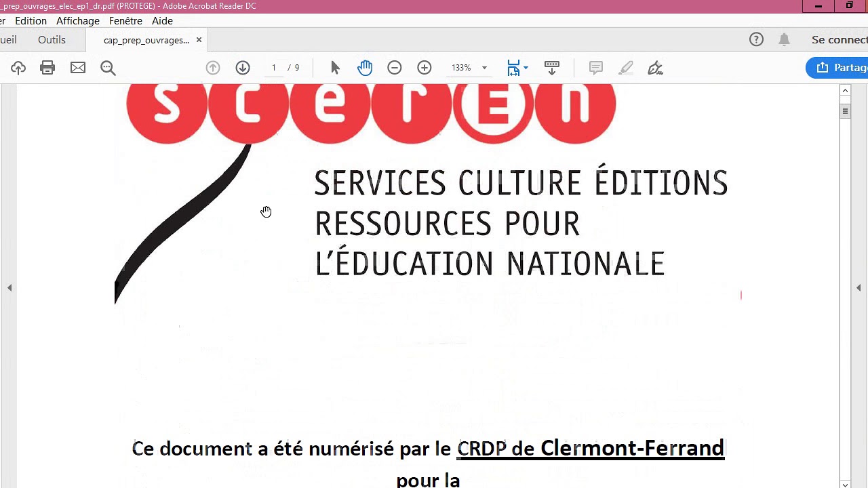
Task: Click the CRDP de Clermont-Ferrand underlined text
Action: [591, 448]
